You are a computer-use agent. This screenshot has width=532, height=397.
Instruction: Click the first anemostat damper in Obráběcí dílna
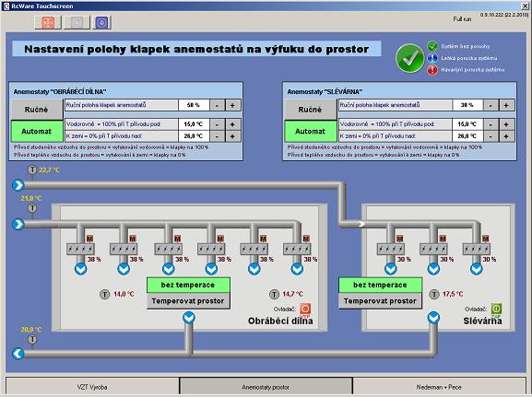[80, 250]
